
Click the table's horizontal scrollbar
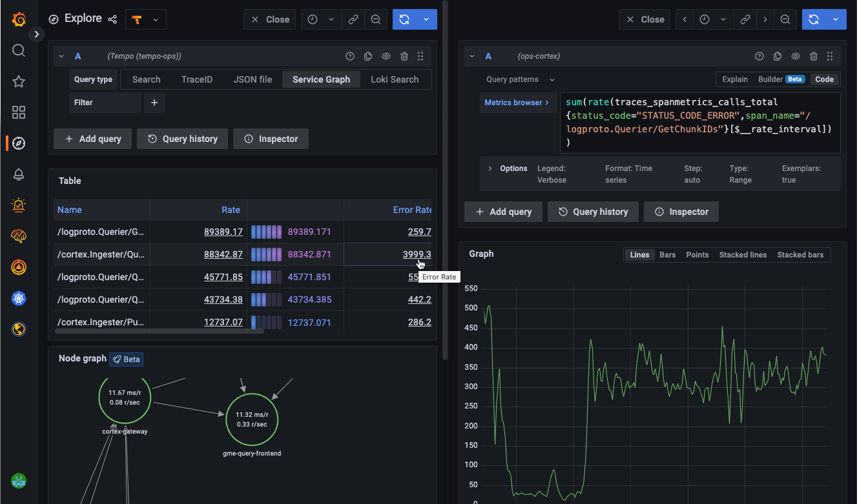159,331
